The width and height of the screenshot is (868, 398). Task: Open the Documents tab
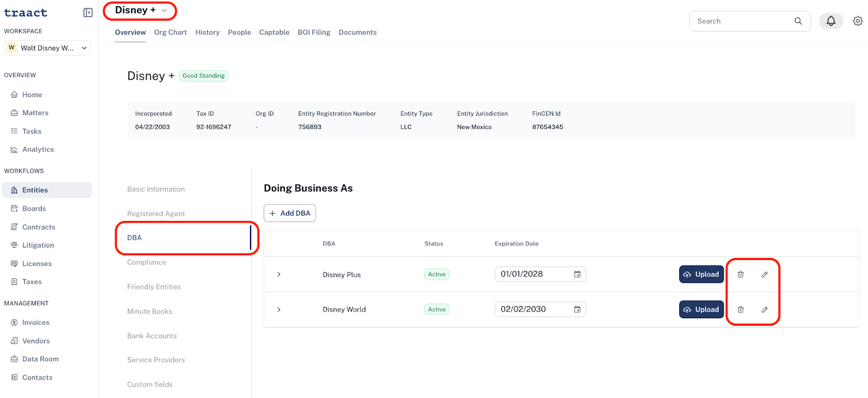point(358,33)
